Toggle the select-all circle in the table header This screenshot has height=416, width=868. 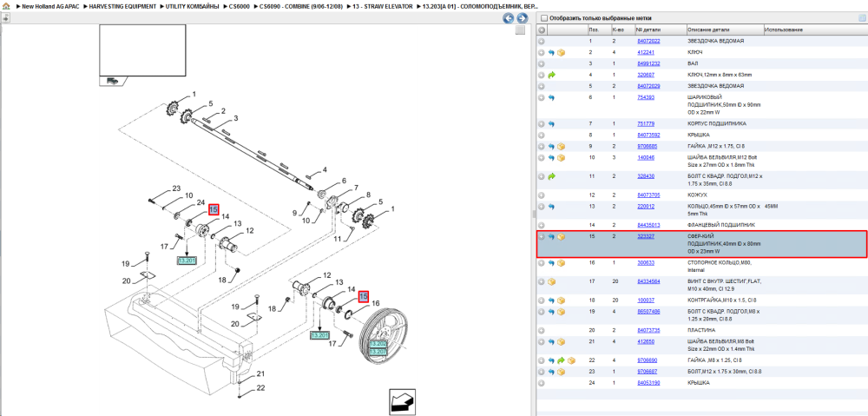point(542,30)
